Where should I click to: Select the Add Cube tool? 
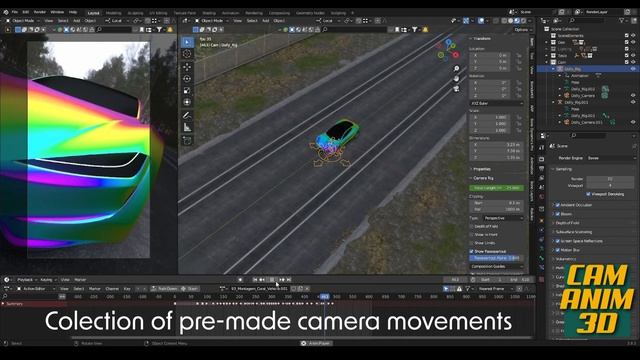(187, 141)
